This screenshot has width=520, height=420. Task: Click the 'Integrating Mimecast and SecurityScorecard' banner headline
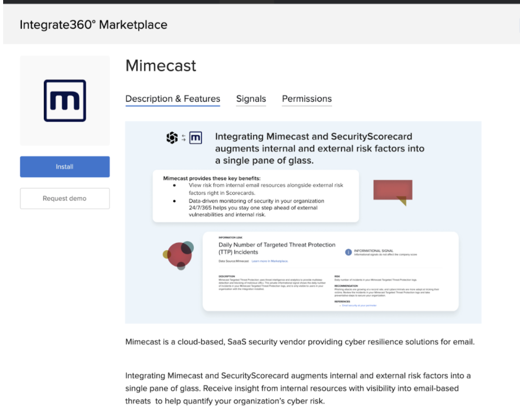coord(320,148)
